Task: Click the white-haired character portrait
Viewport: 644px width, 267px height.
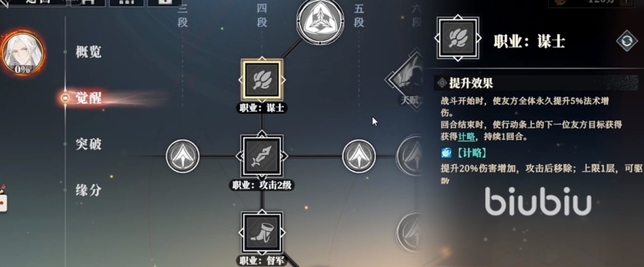Action: (x=23, y=52)
